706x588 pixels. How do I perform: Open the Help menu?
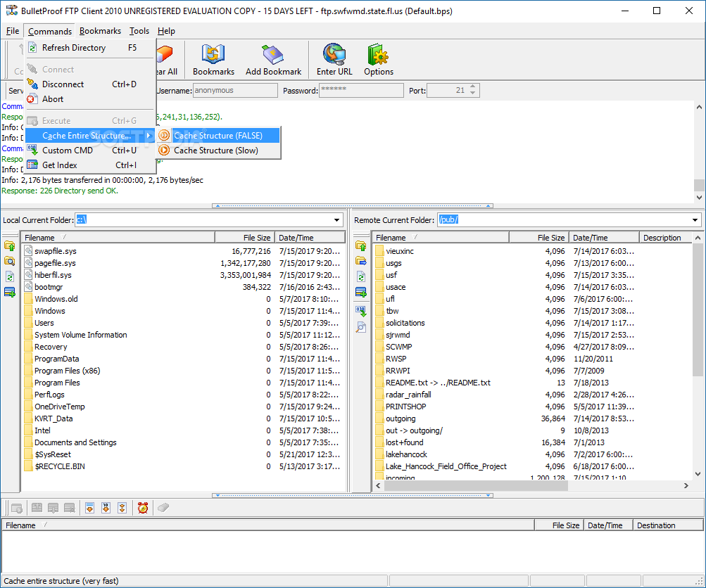[x=166, y=31]
